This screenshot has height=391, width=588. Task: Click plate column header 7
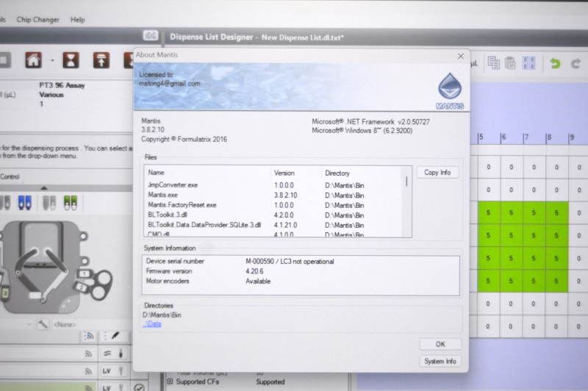pos(526,137)
